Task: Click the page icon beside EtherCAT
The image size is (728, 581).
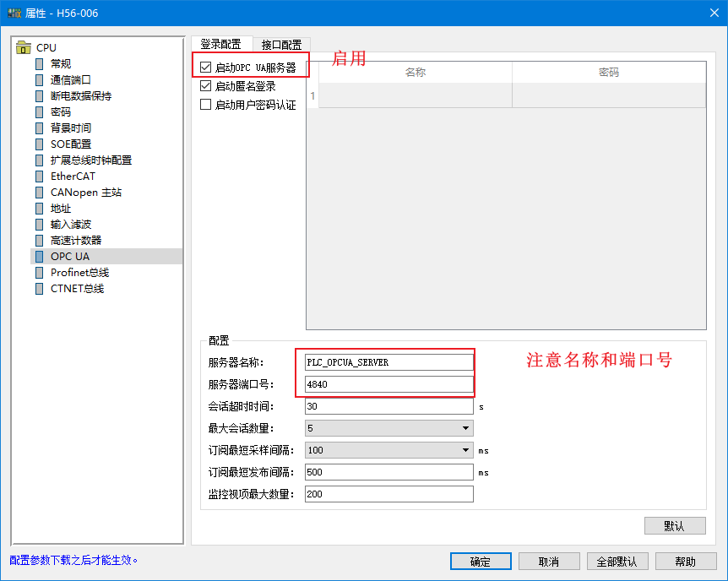Action: pyautogui.click(x=40, y=176)
